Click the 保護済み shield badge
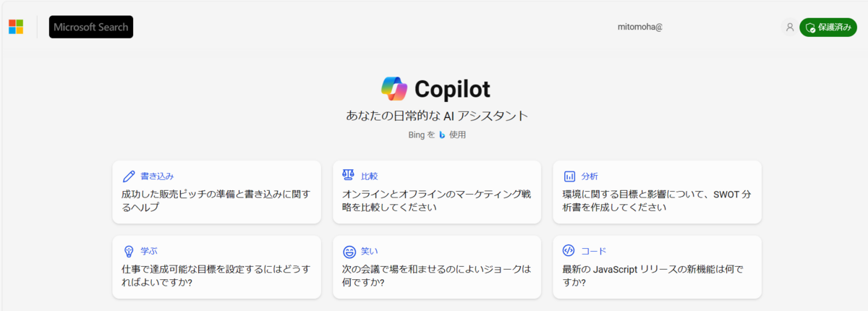 827,27
